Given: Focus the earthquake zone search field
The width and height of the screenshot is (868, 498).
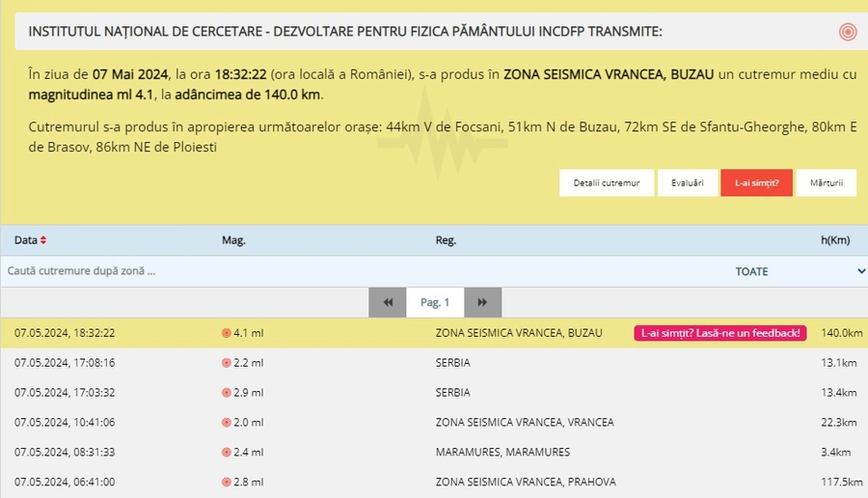Looking at the screenshot, I should point(289,271).
